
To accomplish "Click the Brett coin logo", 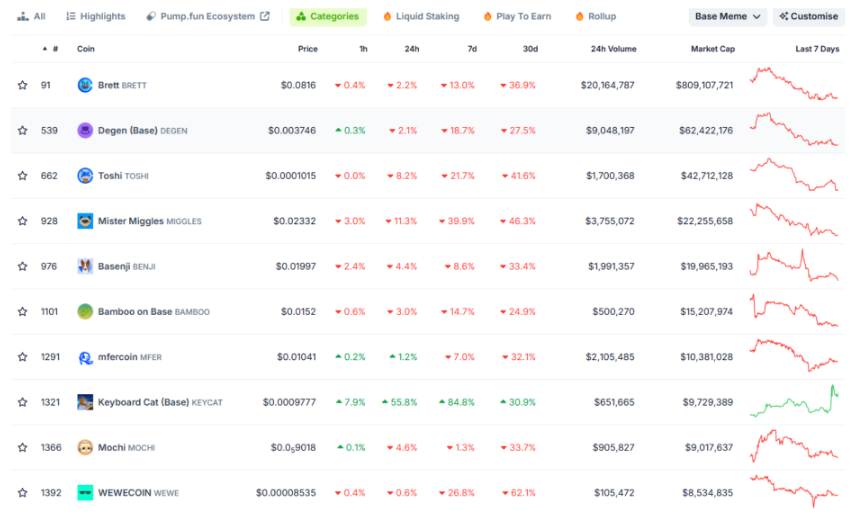I will click(85, 85).
